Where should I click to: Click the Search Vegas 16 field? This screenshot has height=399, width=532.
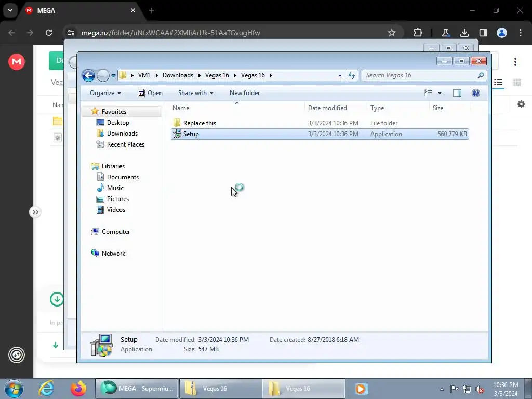pyautogui.click(x=424, y=75)
